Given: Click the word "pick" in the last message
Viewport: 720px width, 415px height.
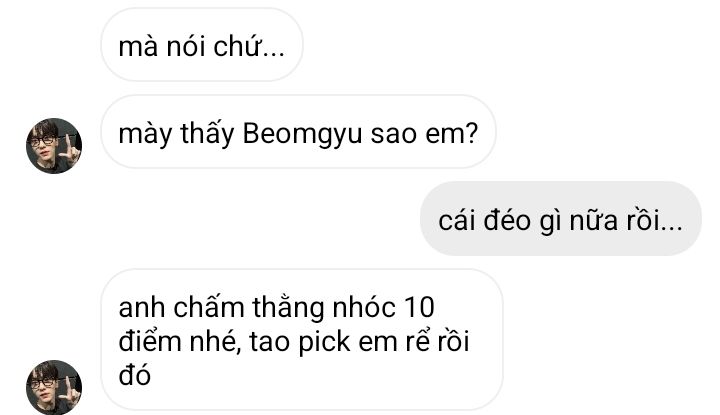Looking at the screenshot, I should tap(324, 342).
